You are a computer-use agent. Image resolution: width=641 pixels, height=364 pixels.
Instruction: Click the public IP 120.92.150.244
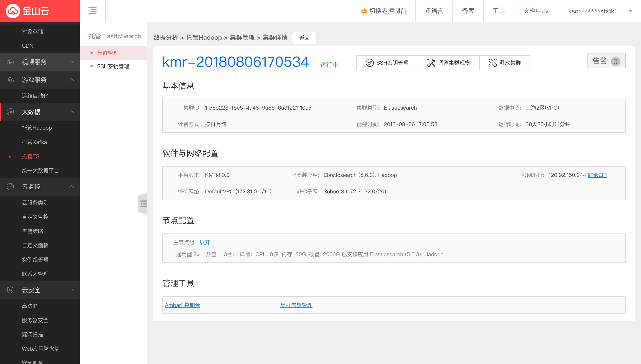pos(567,175)
